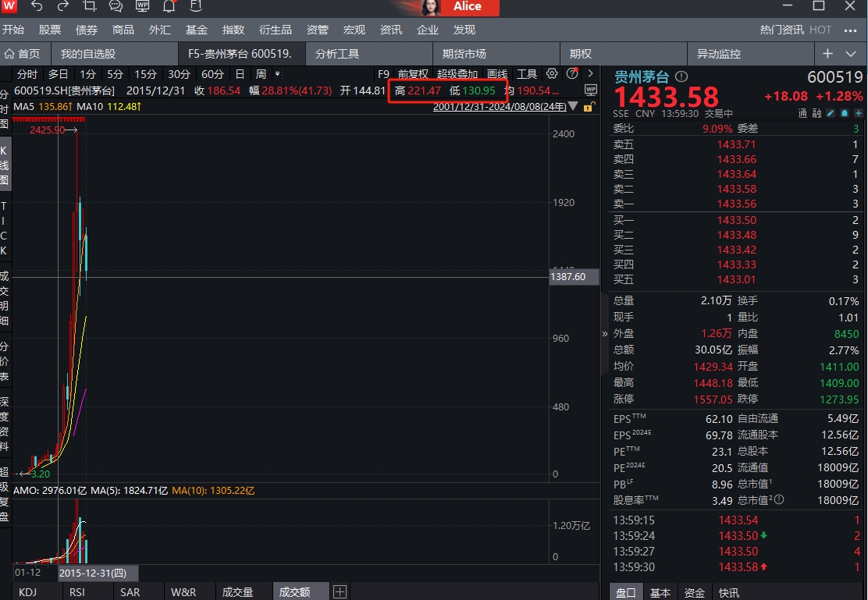Open the 前复权 adjustment dropdown
This screenshot has height=600, width=868.
click(x=413, y=74)
